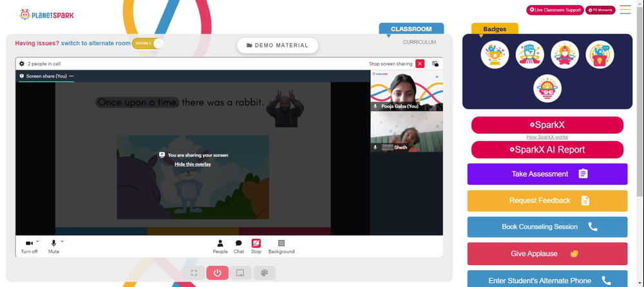Click the color palette icon button
The height and width of the screenshot is (287, 644).
[x=265, y=273]
